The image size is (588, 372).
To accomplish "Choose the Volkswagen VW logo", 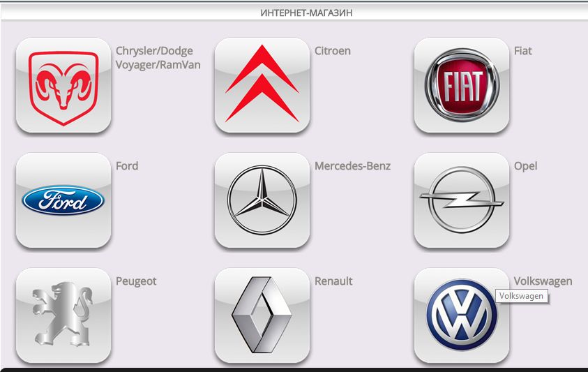I will pos(462,315).
